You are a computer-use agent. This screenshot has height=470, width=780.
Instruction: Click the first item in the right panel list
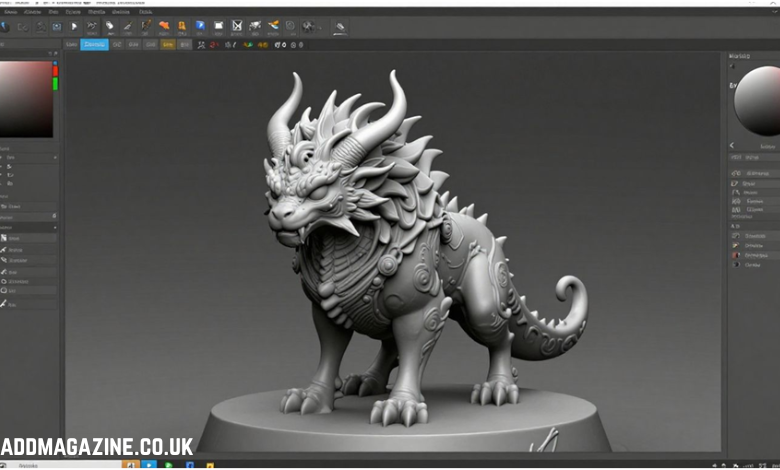750,172
